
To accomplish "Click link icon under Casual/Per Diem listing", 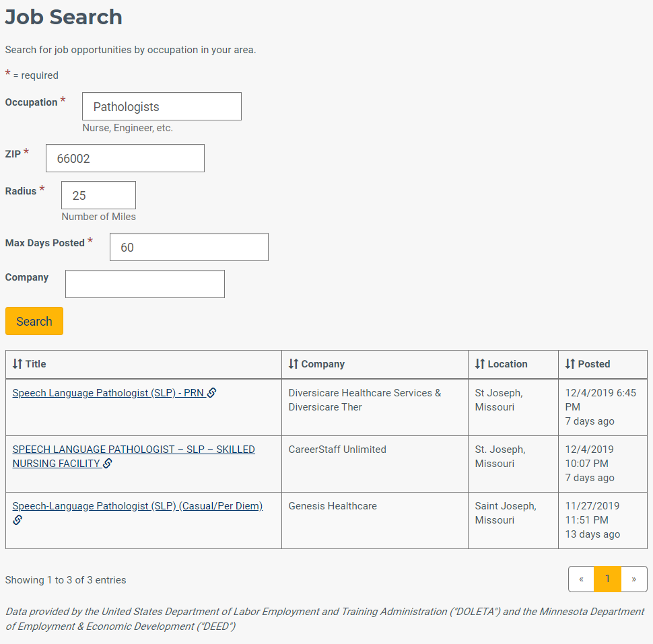I will pos(18,520).
